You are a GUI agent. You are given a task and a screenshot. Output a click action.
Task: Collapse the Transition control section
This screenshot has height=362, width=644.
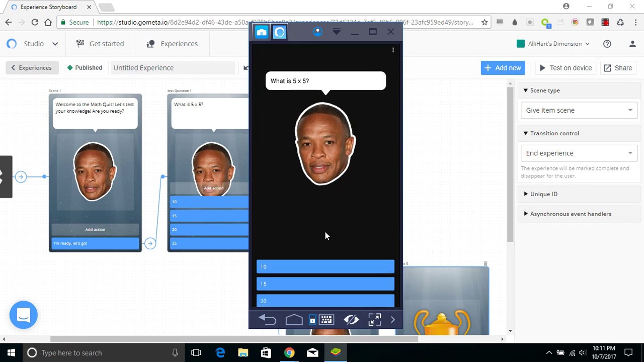pos(551,133)
